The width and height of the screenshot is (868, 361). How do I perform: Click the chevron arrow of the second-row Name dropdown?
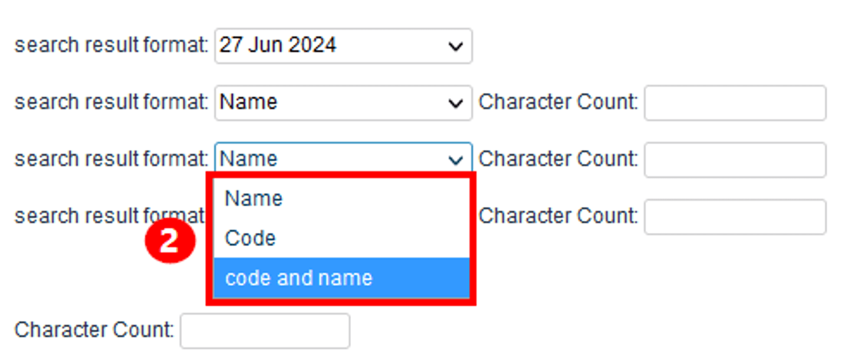455,103
